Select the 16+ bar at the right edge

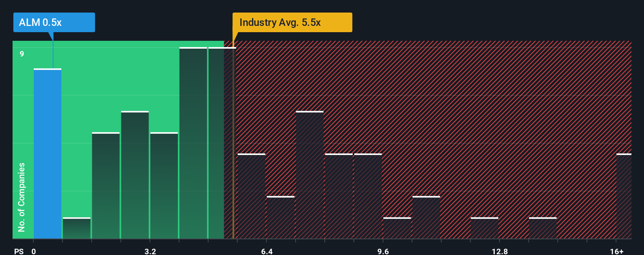(x=624, y=196)
